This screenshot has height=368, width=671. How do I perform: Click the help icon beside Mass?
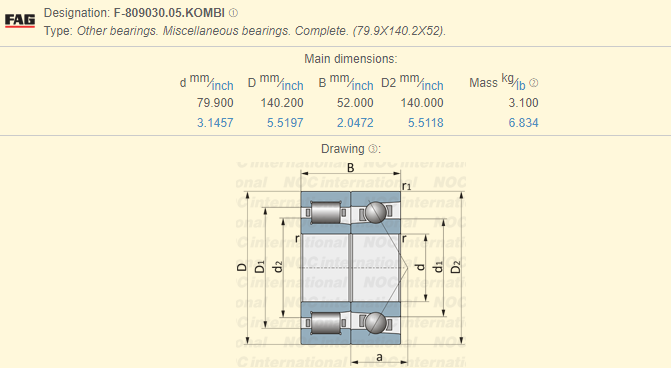(x=534, y=83)
